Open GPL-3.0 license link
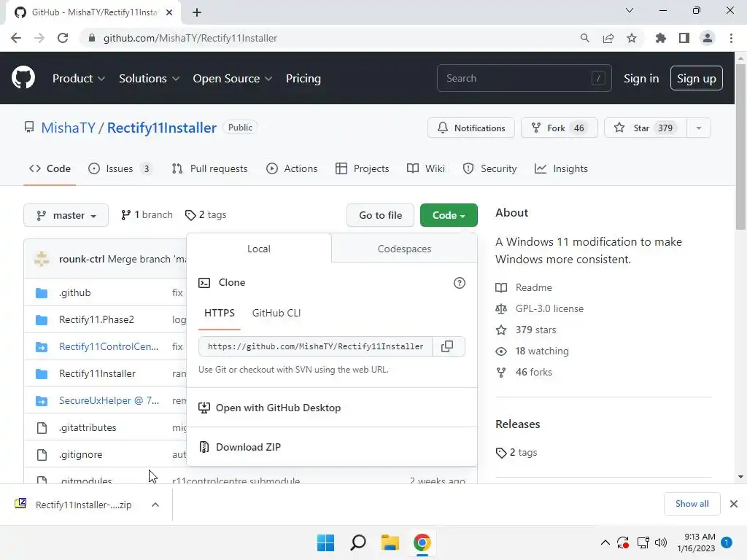Viewport: 747px width, 560px height. (549, 308)
